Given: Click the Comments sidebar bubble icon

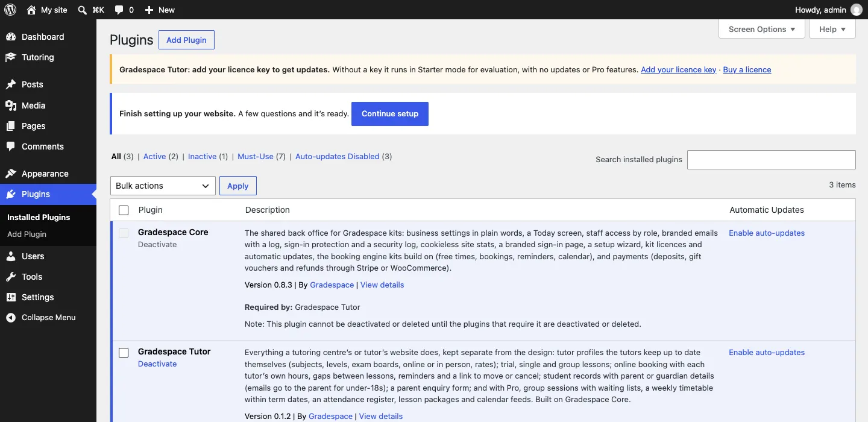Looking at the screenshot, I should [11, 146].
